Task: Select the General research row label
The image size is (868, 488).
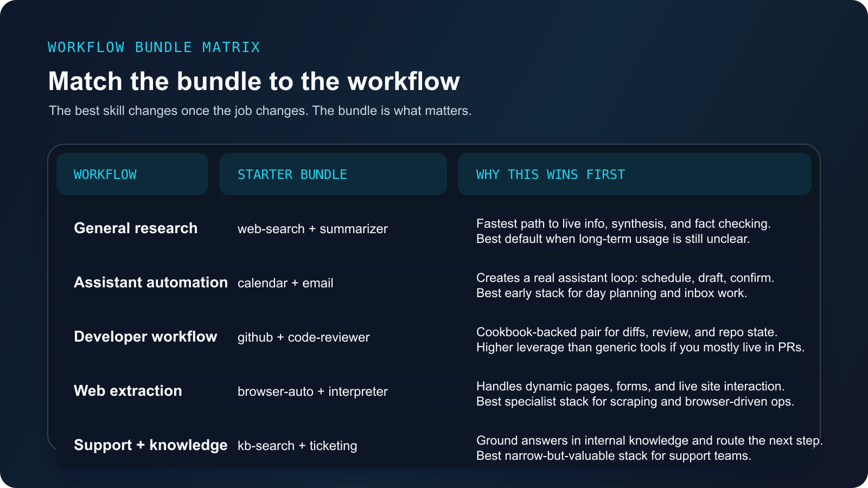Action: pos(135,228)
